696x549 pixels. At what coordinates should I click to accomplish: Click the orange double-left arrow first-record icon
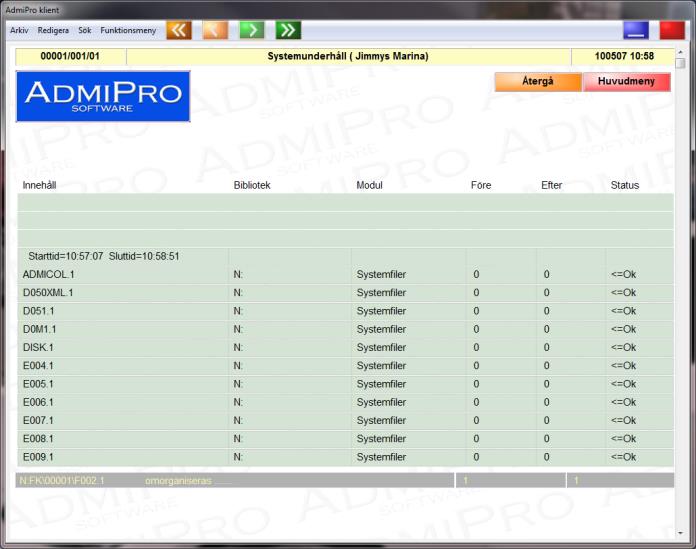(179, 30)
